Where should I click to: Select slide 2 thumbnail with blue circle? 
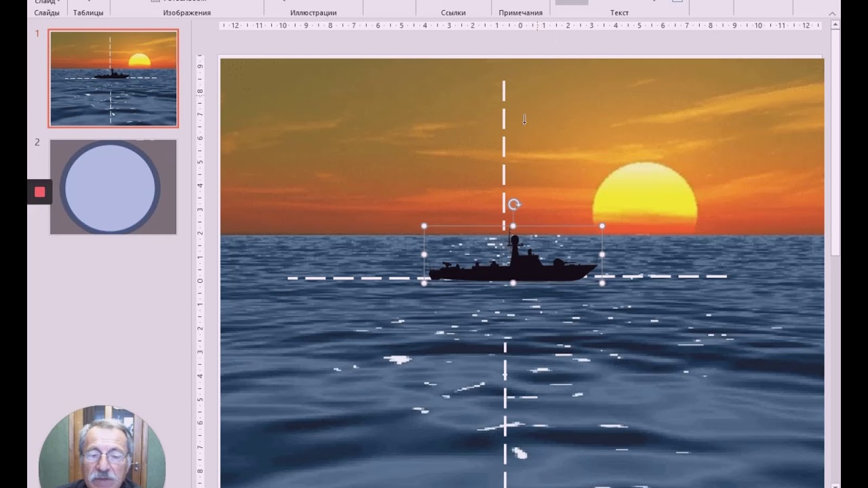point(113,187)
